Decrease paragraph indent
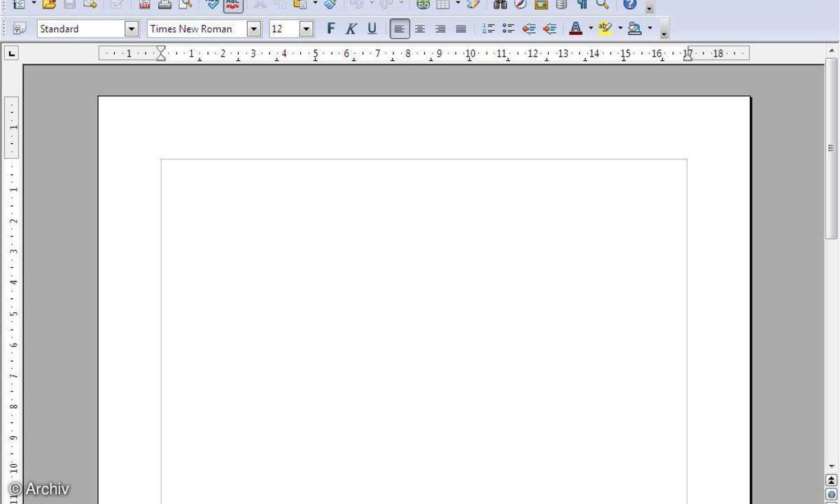Viewport: 840px width, 504px height. click(x=529, y=29)
